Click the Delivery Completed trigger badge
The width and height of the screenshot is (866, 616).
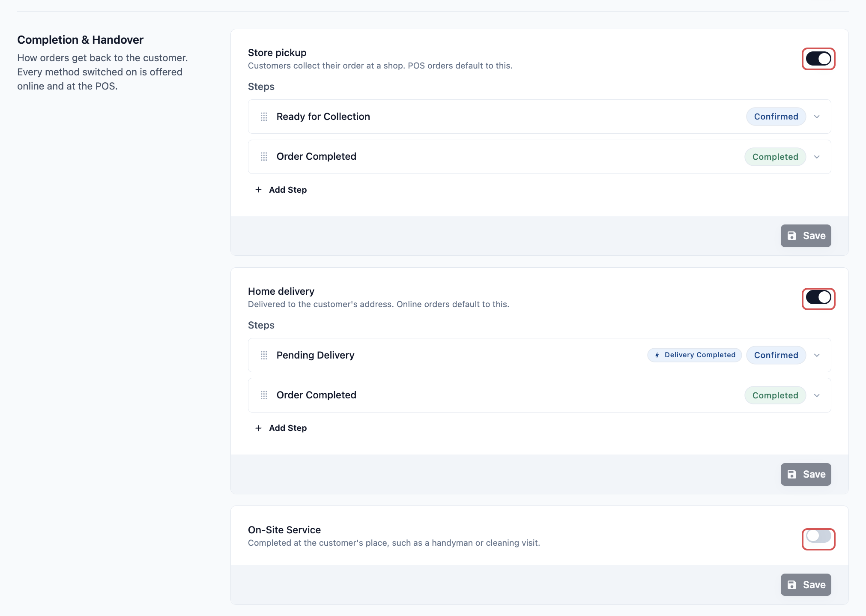[694, 355]
